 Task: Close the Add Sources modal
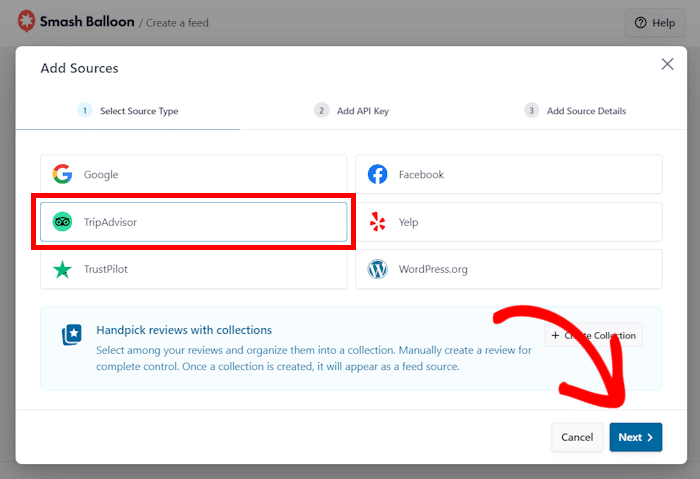(667, 64)
